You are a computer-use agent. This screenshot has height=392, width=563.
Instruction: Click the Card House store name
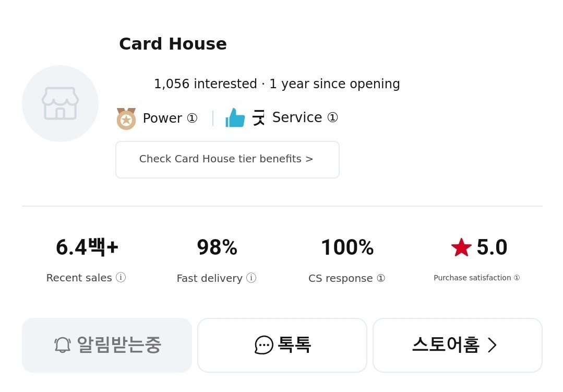point(173,44)
